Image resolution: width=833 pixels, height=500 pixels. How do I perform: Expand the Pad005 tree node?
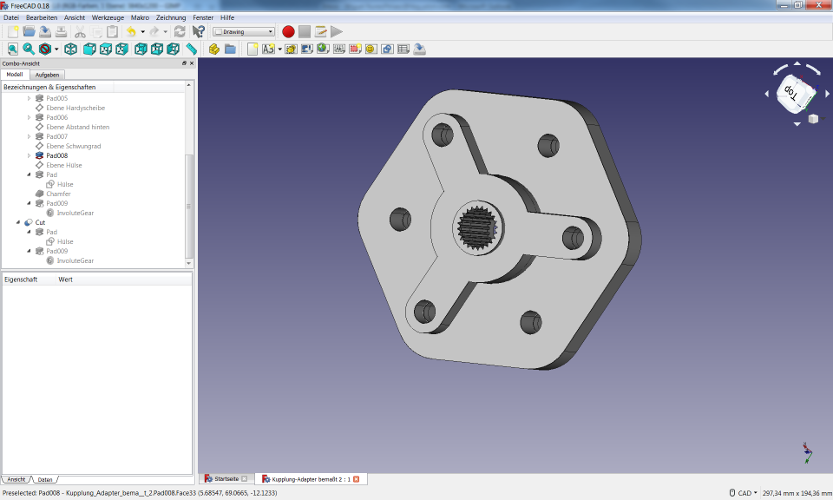pos(29,99)
